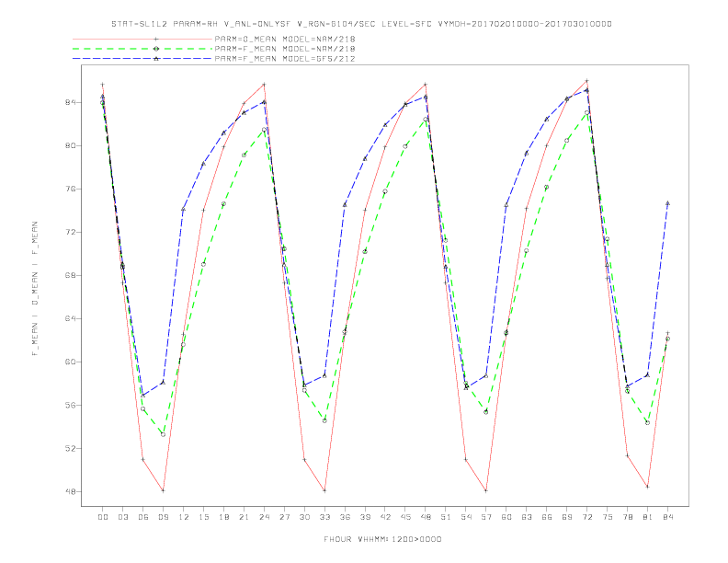Click the x-axis tick label 48
The width and height of the screenshot is (728, 563).
tap(426, 517)
